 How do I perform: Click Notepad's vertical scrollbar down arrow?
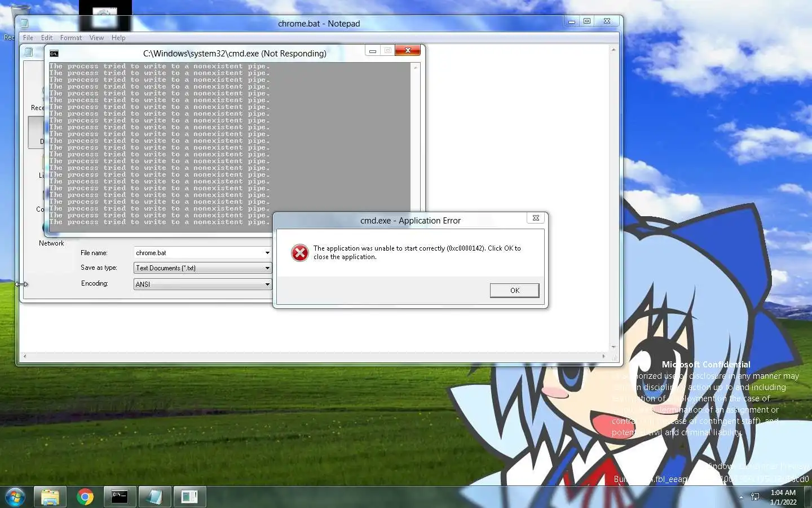point(614,347)
